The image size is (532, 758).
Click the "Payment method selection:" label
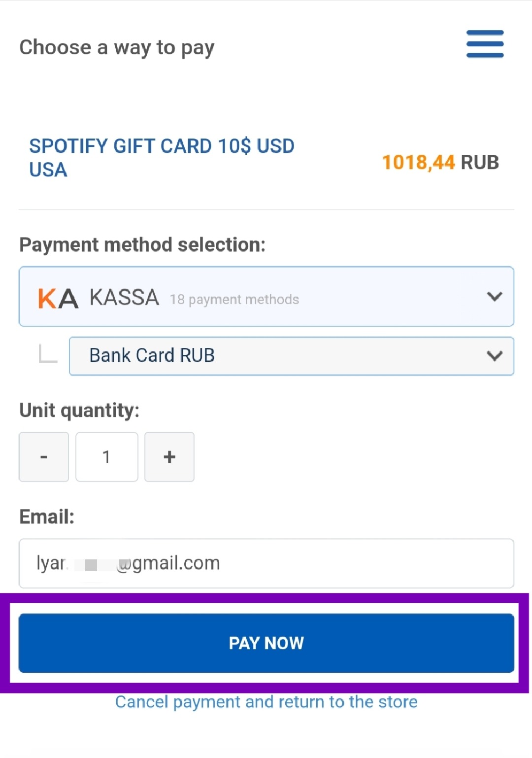142,244
